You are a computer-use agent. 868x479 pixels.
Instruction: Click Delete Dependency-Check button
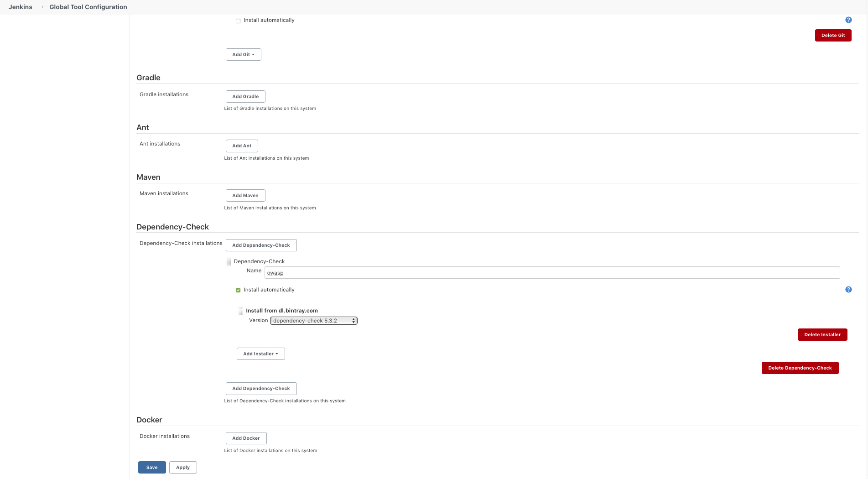pyautogui.click(x=800, y=368)
